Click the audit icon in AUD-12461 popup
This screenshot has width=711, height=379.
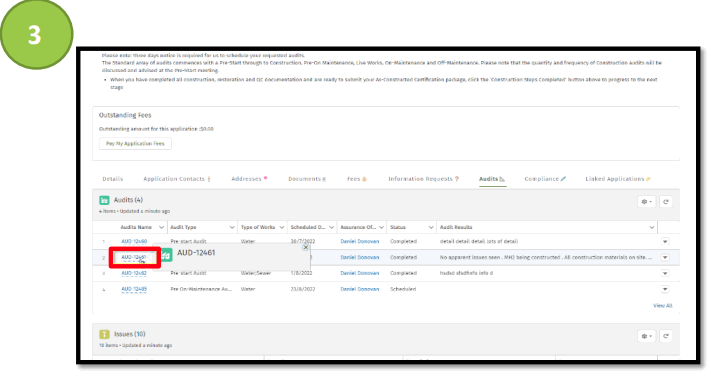166,255
